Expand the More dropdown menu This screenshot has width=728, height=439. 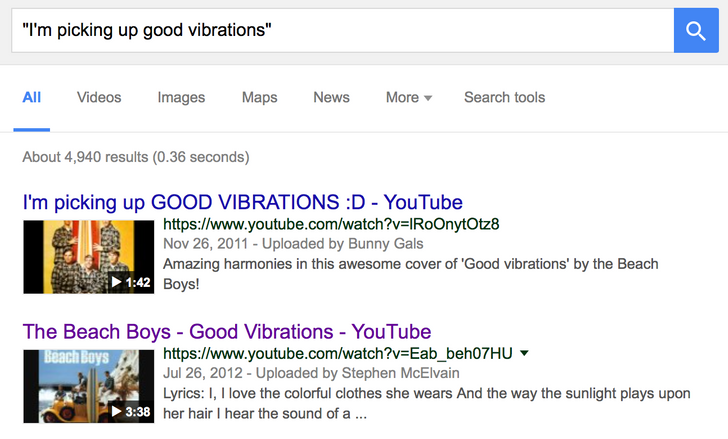tap(408, 97)
